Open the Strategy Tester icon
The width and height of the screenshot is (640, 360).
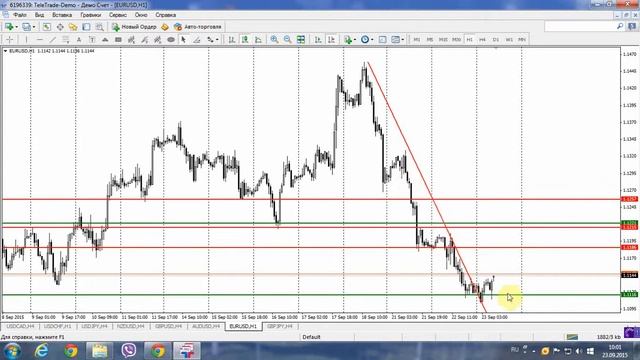pyautogui.click(x=99, y=27)
